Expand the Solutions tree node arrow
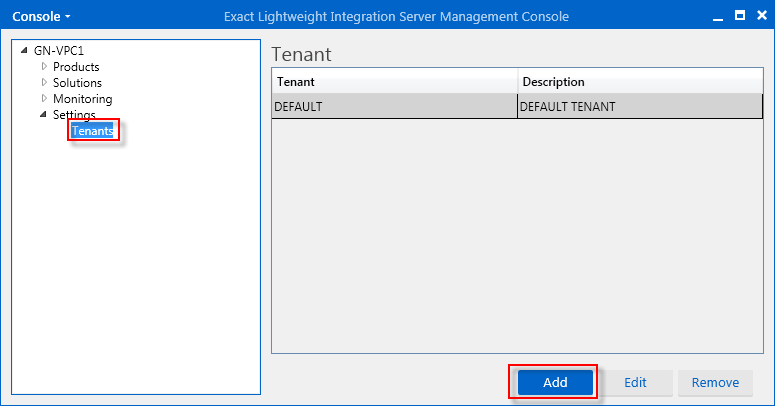This screenshot has width=775, height=406. pos(44,82)
